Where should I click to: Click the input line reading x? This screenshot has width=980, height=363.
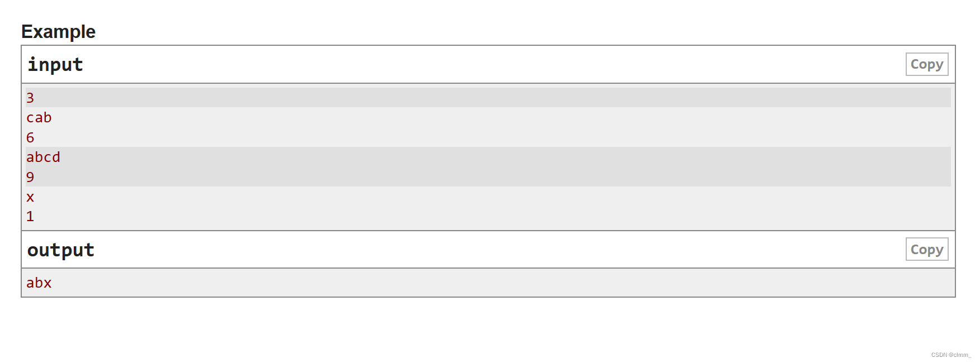click(30, 197)
